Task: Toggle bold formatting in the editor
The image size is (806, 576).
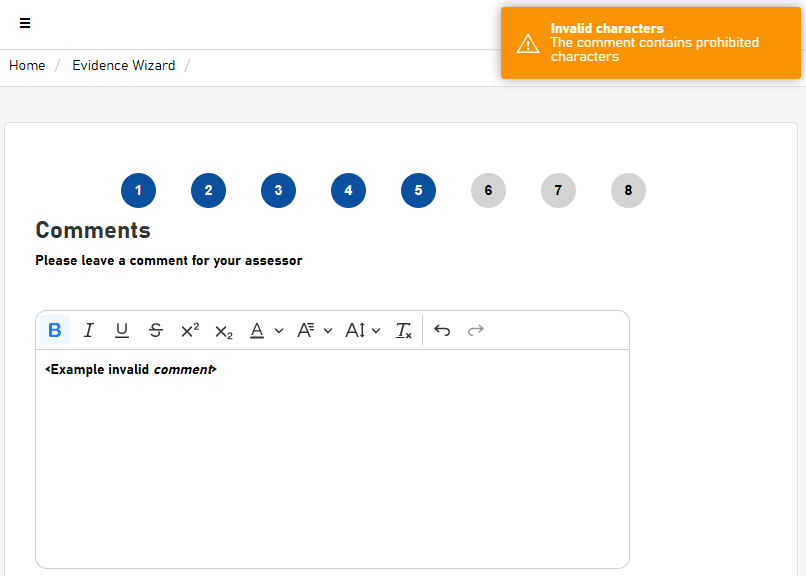Action: tap(55, 330)
